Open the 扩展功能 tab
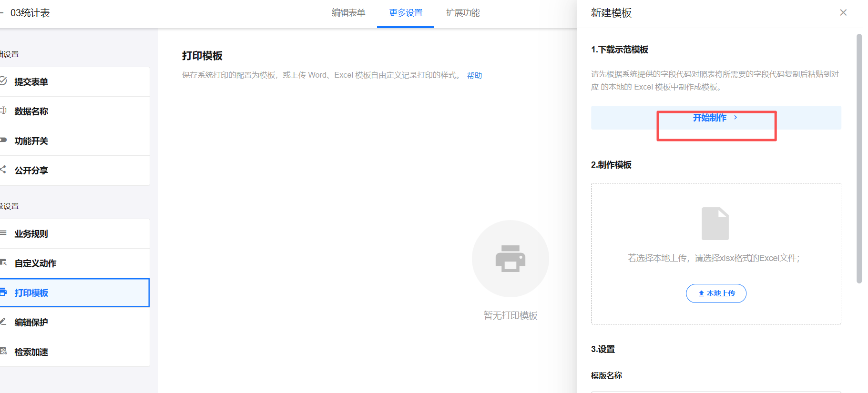This screenshot has width=868, height=393. [x=463, y=13]
